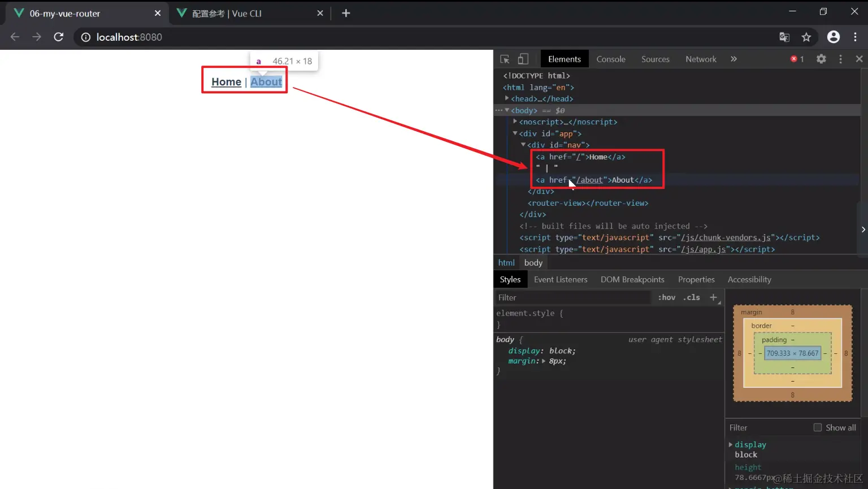Go back in browser history
Screen dimensions: 868x489
tap(15, 37)
